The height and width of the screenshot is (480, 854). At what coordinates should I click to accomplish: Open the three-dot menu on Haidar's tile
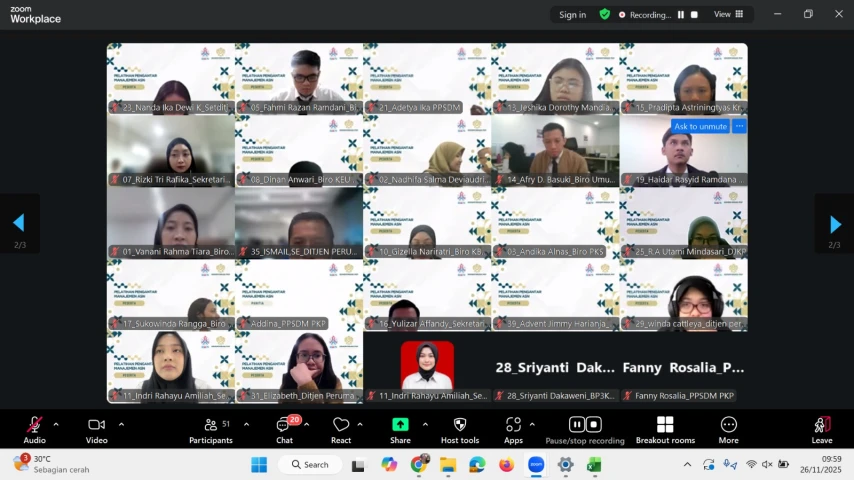point(739,126)
